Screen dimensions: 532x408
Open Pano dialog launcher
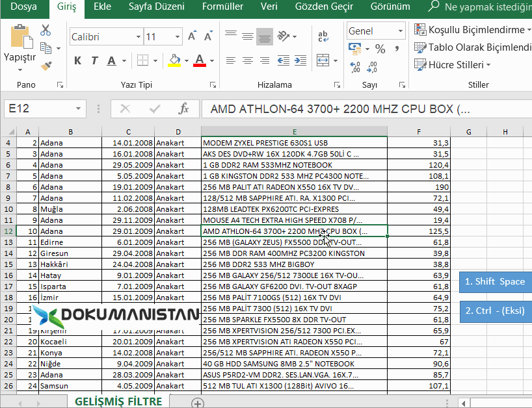[60, 84]
